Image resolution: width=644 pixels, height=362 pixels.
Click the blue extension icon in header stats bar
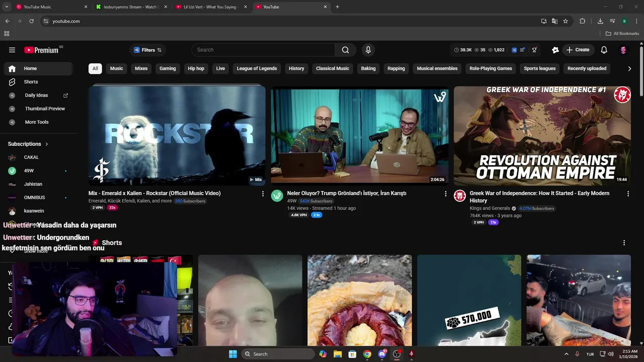pos(514,50)
